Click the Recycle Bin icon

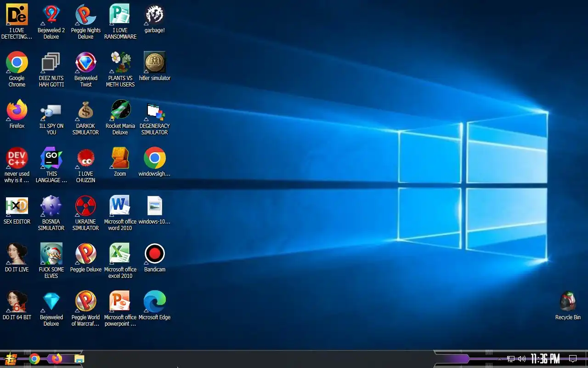point(568,305)
